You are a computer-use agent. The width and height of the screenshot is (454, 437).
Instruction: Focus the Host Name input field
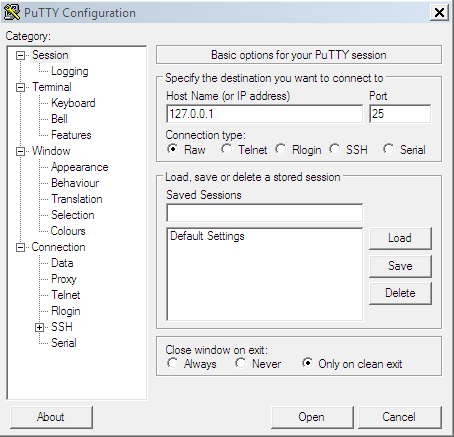pyautogui.click(x=264, y=114)
